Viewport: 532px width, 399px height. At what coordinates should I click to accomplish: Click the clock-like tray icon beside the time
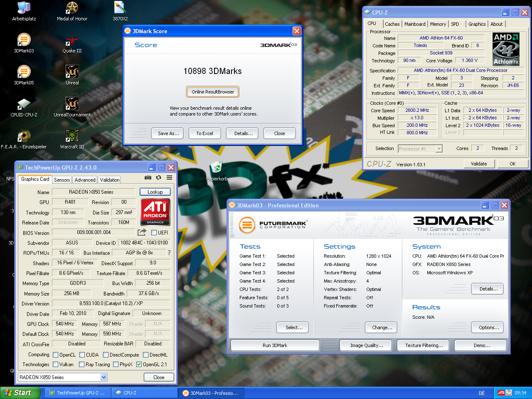point(509,393)
